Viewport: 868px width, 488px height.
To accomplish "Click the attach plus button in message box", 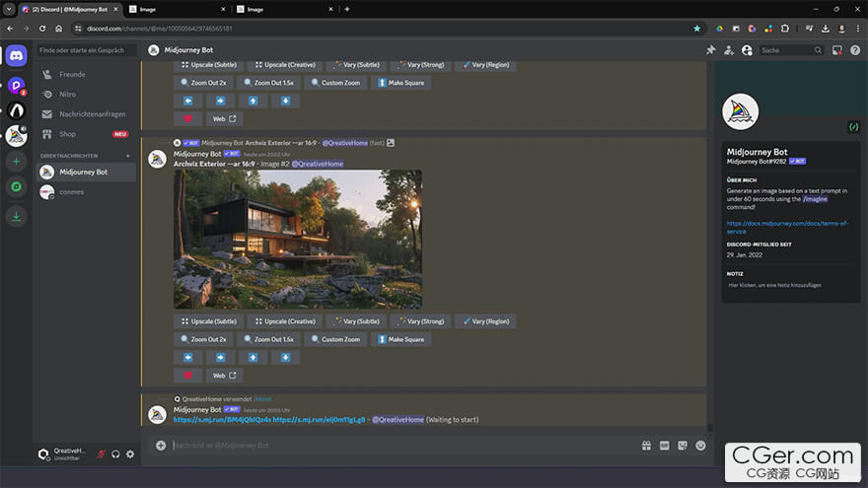I will (x=161, y=446).
